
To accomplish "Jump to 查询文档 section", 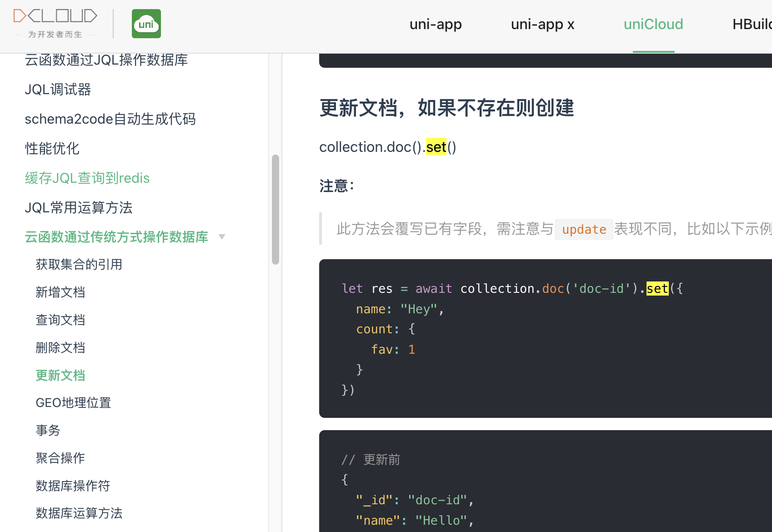I will (60, 320).
